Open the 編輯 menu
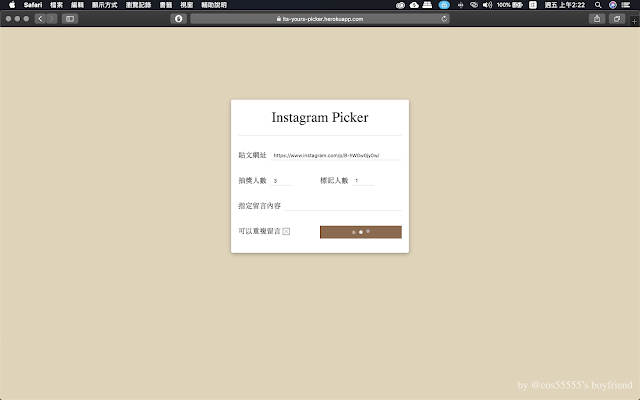Viewport: 640px width, 400px height. coord(77,5)
